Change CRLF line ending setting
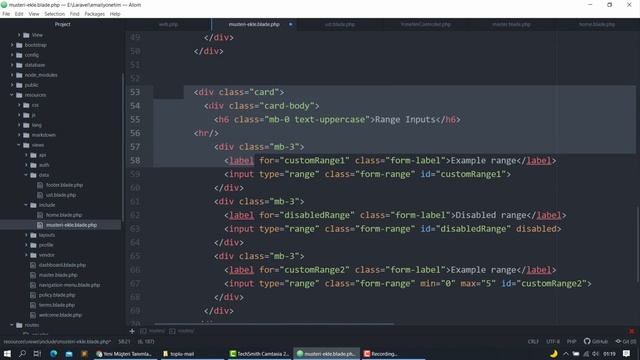Image resolution: width=640 pixels, height=360 pixels. [533, 342]
